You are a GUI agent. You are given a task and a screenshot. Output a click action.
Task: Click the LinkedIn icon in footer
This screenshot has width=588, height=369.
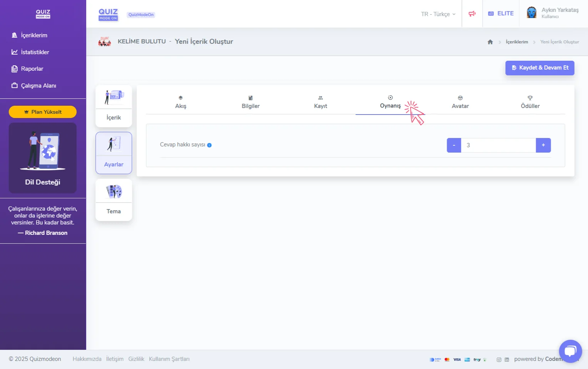tap(507, 359)
